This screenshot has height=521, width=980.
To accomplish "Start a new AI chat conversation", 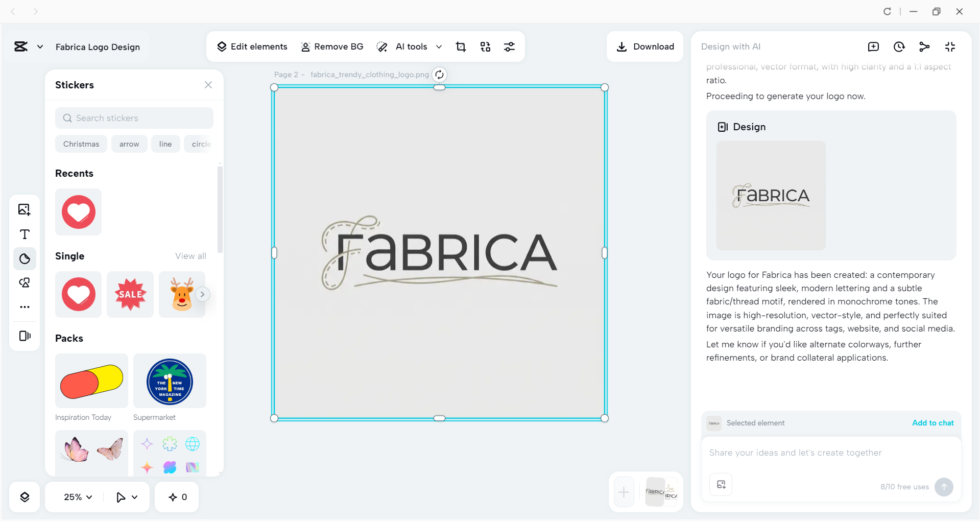I will [x=873, y=46].
